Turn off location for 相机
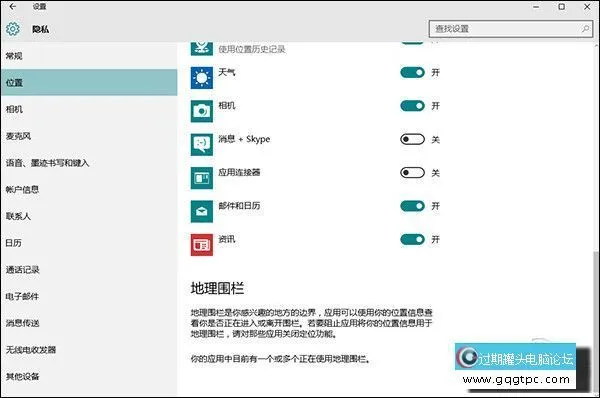 (412, 106)
